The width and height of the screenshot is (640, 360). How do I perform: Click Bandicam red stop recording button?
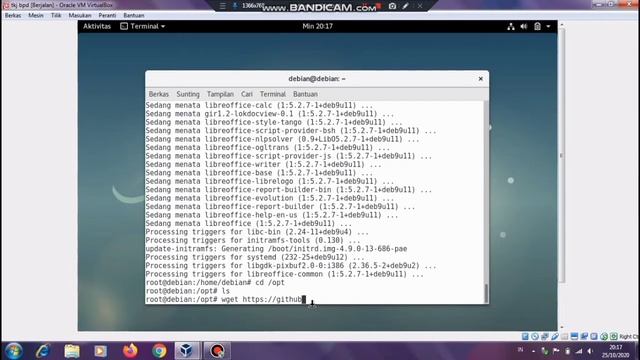pyautogui.click(x=378, y=6)
